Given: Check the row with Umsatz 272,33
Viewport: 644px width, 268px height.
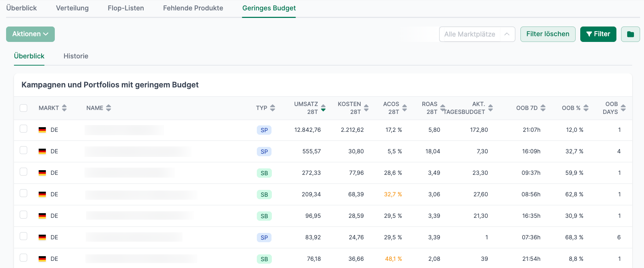Looking at the screenshot, I should click(x=24, y=172).
